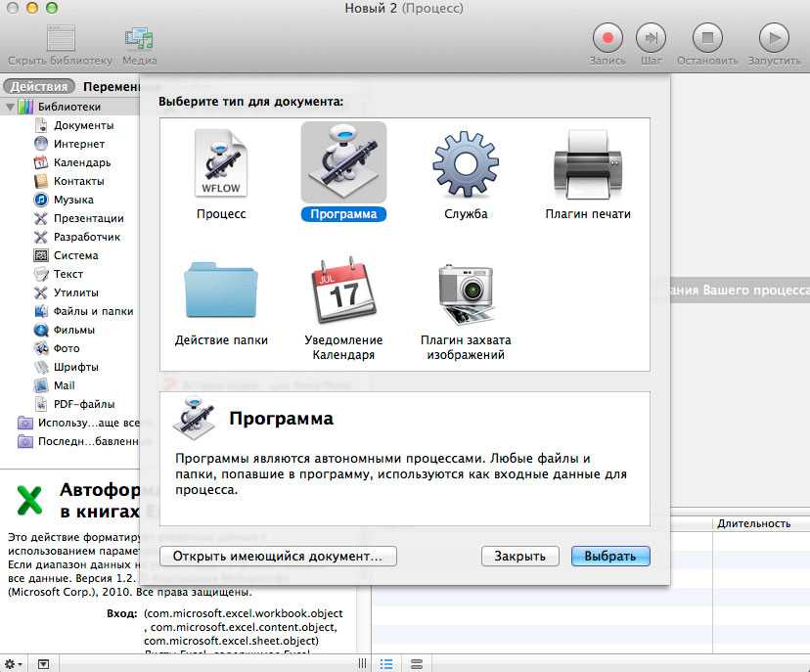Screen dimensions: 810x672
Task: Choose the Служба gear icon
Action: [466, 164]
